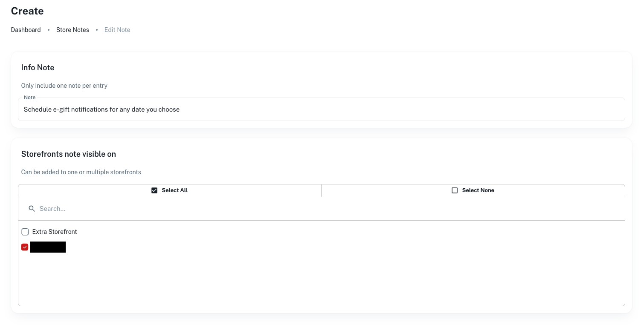The width and height of the screenshot is (644, 328).
Task: Click the Storefronts note visible on heading
Action: pyautogui.click(x=69, y=154)
